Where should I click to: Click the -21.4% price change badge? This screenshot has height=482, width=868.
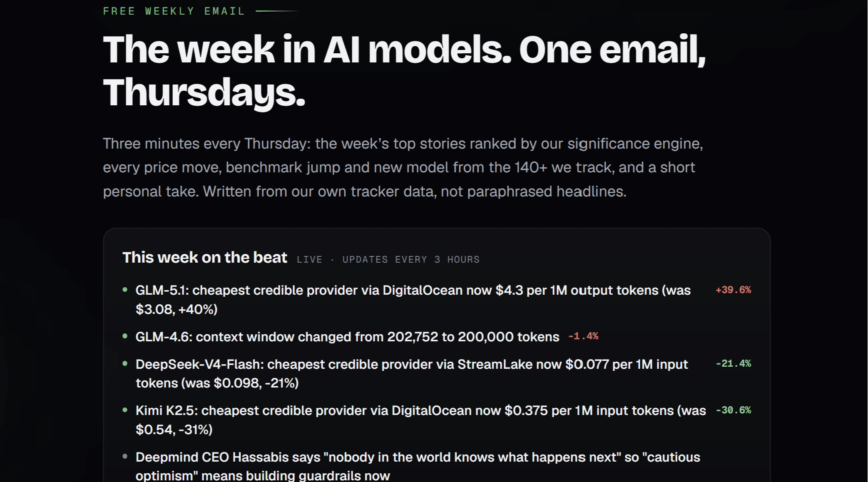[733, 364]
